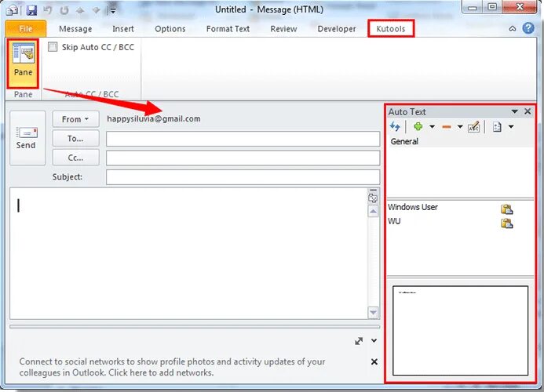The image size is (544, 392).
Task: Close the Auto Text pane
Action: [528, 111]
